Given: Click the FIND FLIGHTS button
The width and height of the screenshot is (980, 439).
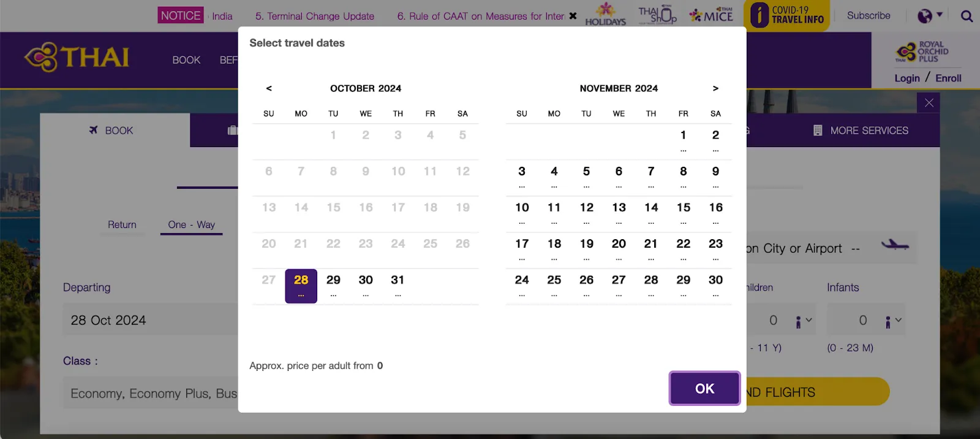Looking at the screenshot, I should [818, 392].
